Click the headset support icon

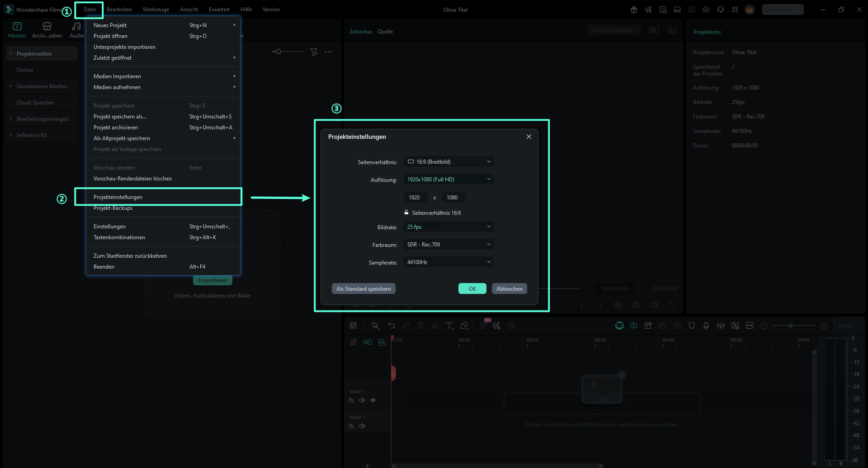click(x=721, y=9)
